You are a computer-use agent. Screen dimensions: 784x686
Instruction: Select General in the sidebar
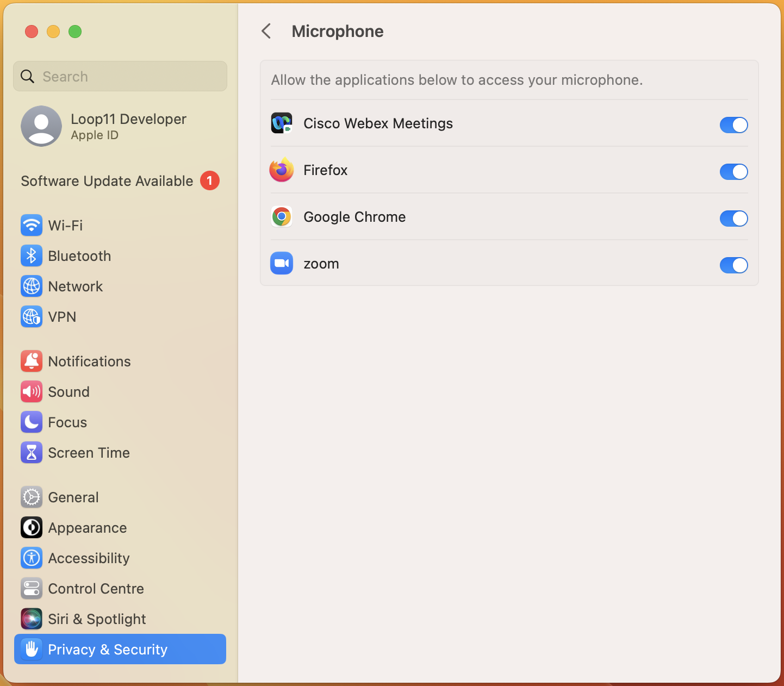[73, 497]
